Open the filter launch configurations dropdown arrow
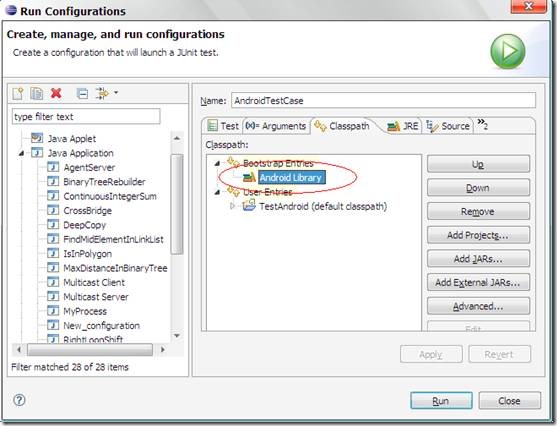The width and height of the screenshot is (557, 426). pyautogui.click(x=116, y=93)
